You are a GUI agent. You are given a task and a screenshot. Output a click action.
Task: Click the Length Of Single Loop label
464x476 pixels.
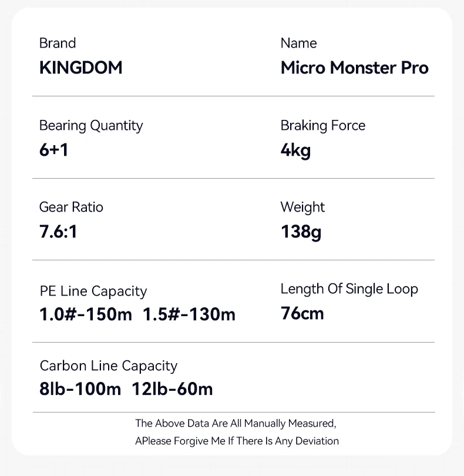pos(349,289)
